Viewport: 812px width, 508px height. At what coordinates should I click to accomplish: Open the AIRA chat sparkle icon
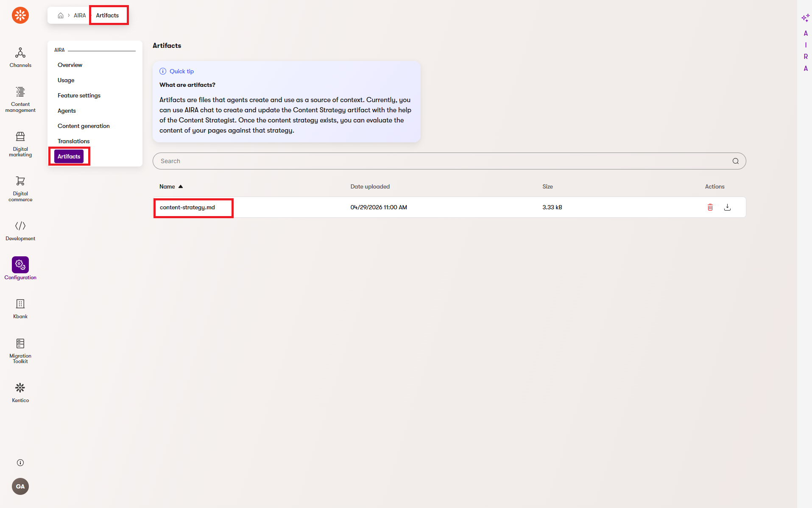coord(806,18)
